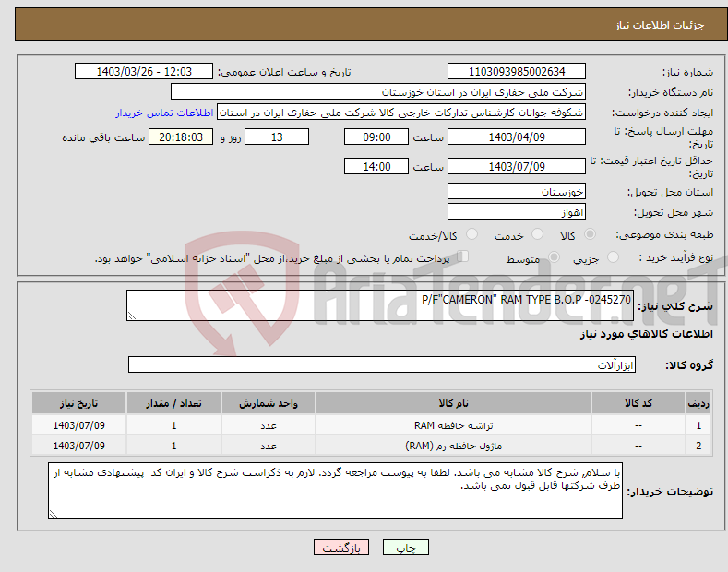
Task: Click the ردیف column header
Action: 698,403
